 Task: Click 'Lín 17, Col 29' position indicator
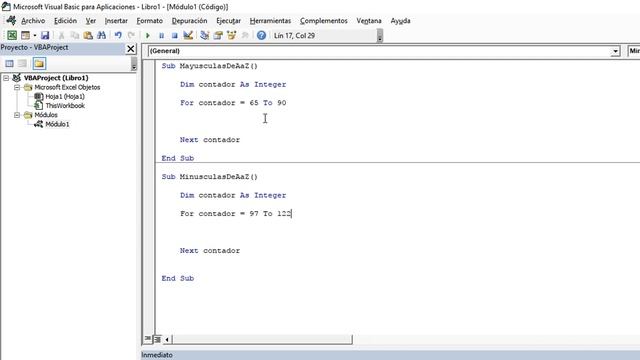tap(294, 36)
